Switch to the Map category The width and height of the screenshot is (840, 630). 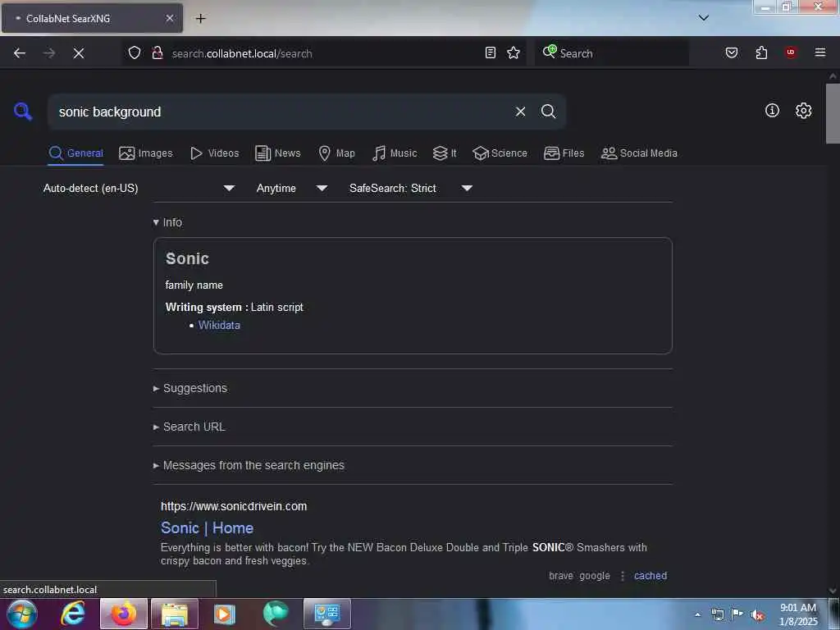(x=336, y=153)
